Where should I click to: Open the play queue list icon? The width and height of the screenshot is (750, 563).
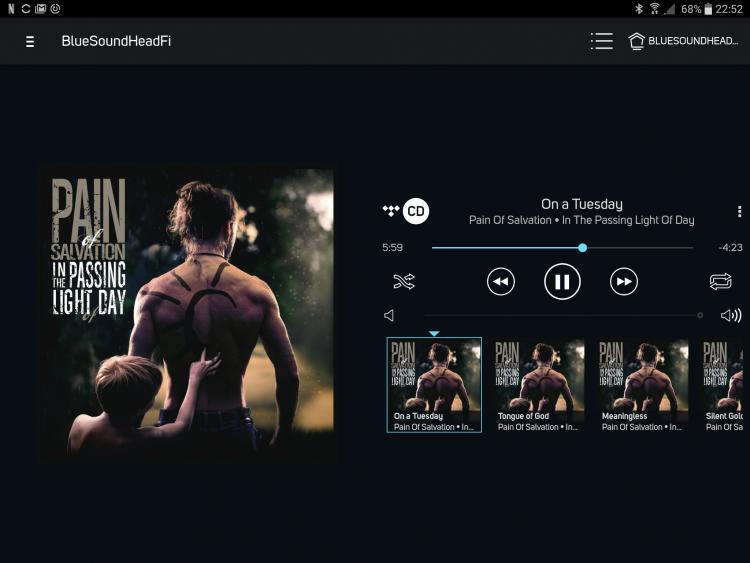click(x=602, y=41)
